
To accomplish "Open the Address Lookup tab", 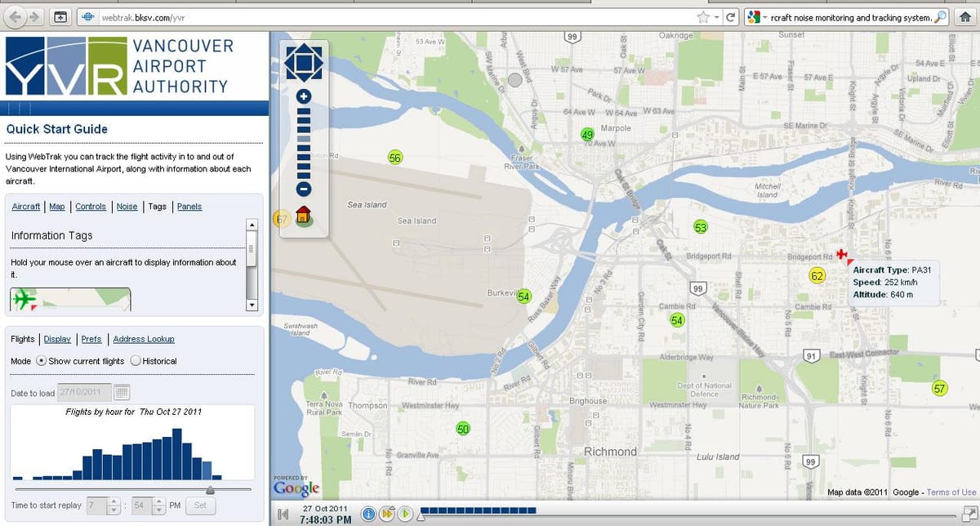I will 144,339.
